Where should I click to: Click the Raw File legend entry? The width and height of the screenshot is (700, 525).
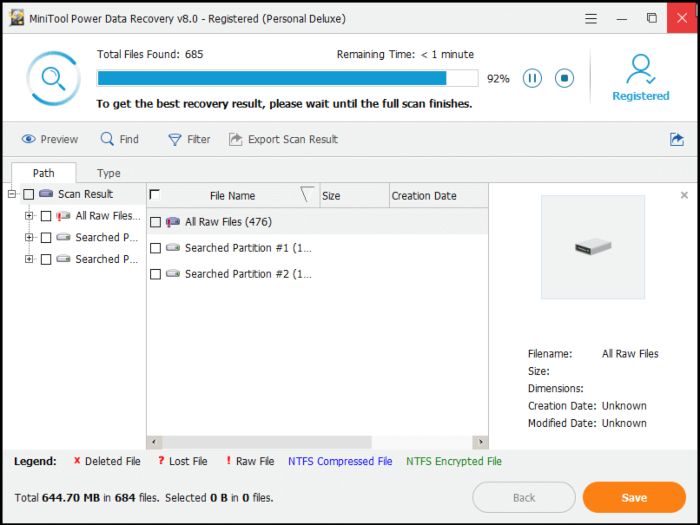(x=250, y=461)
